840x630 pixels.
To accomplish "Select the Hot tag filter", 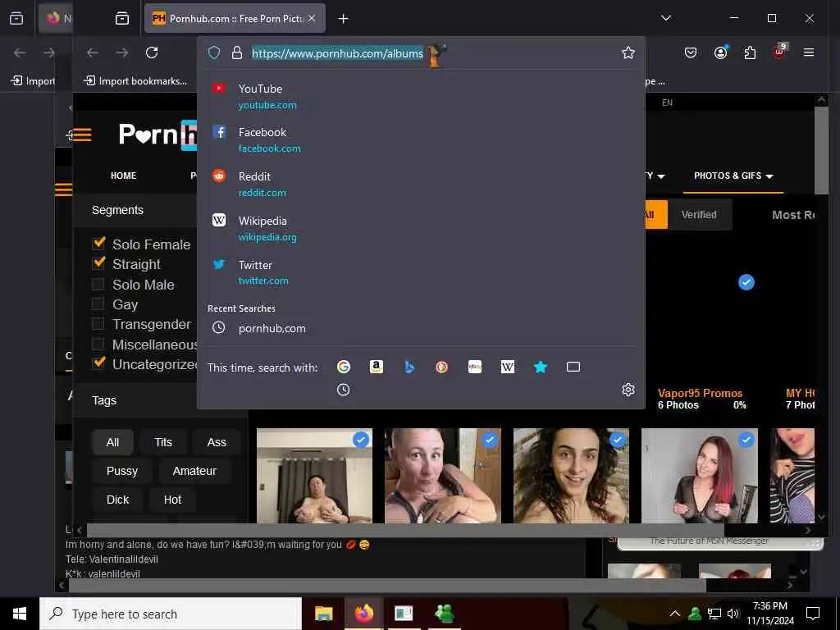I will click(x=172, y=500).
